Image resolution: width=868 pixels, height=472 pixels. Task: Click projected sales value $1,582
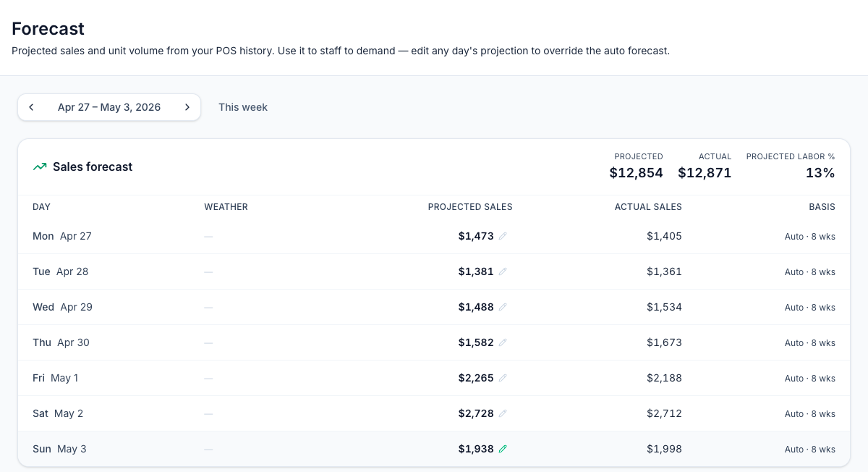click(476, 342)
